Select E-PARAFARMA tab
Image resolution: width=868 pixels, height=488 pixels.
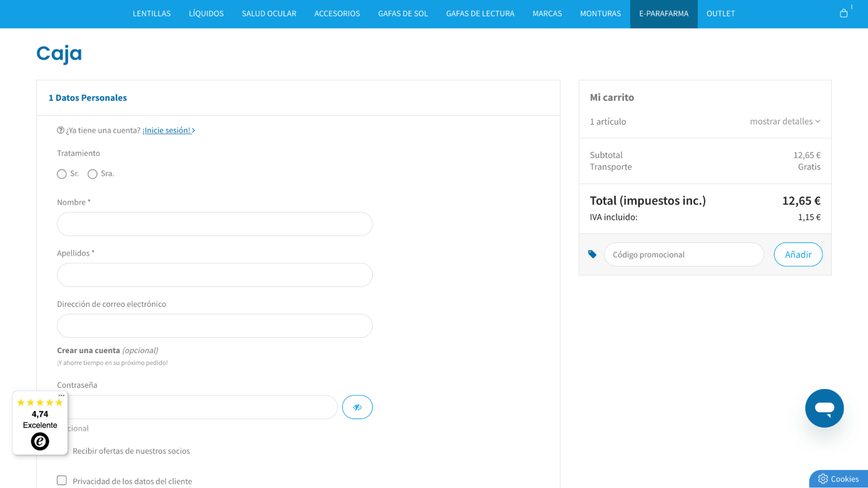[x=663, y=13]
